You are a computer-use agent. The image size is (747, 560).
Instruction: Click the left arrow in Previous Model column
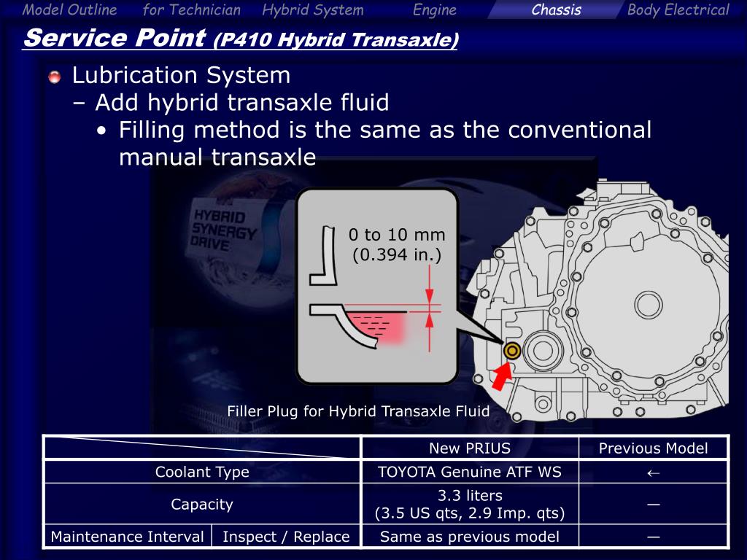click(x=653, y=472)
